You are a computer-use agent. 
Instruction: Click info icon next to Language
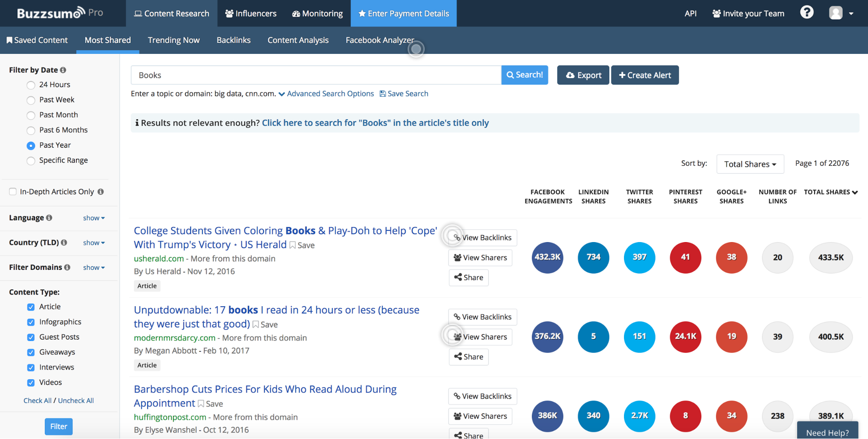49,218
